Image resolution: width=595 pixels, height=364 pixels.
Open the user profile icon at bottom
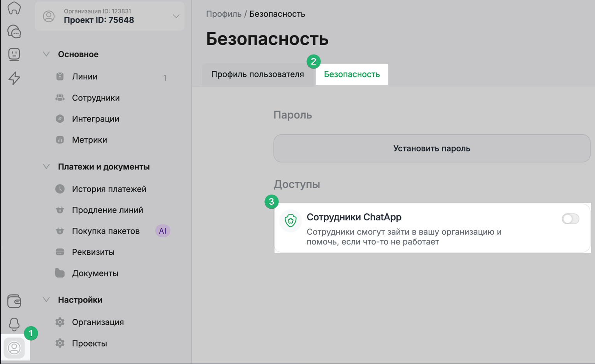tap(14, 348)
